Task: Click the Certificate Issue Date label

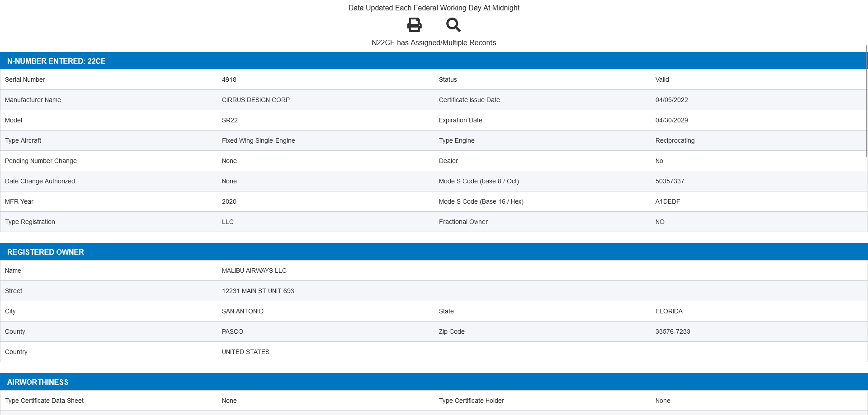Action: point(469,100)
